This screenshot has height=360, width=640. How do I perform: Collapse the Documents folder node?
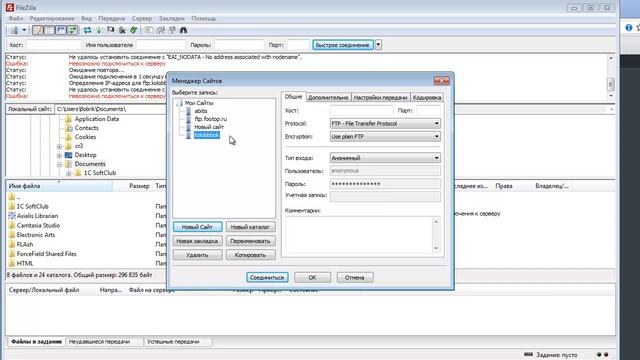[60, 164]
